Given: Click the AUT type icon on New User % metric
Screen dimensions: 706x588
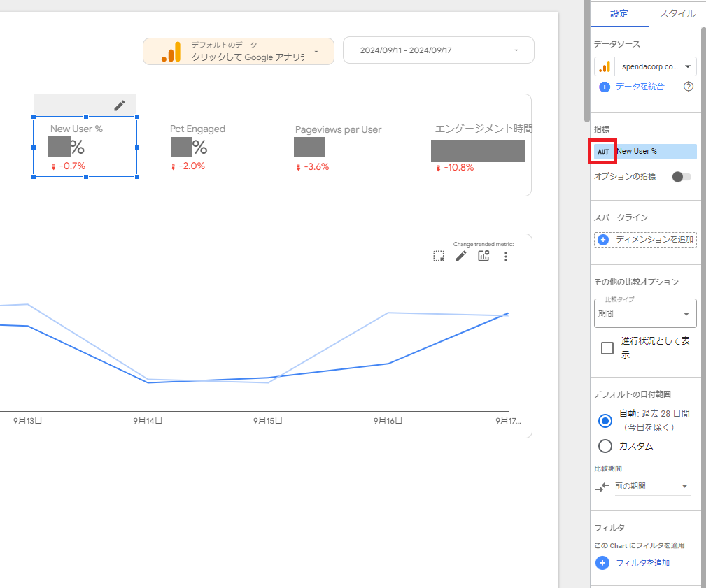Looking at the screenshot, I should (603, 151).
